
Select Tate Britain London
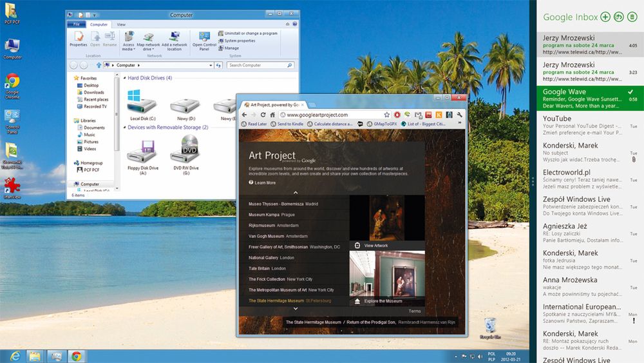pos(267,268)
